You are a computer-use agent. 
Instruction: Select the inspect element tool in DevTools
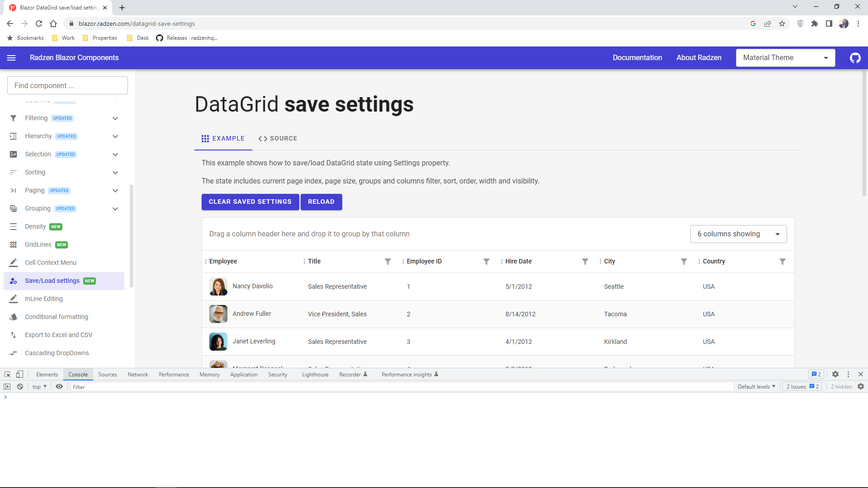tap(7, 374)
